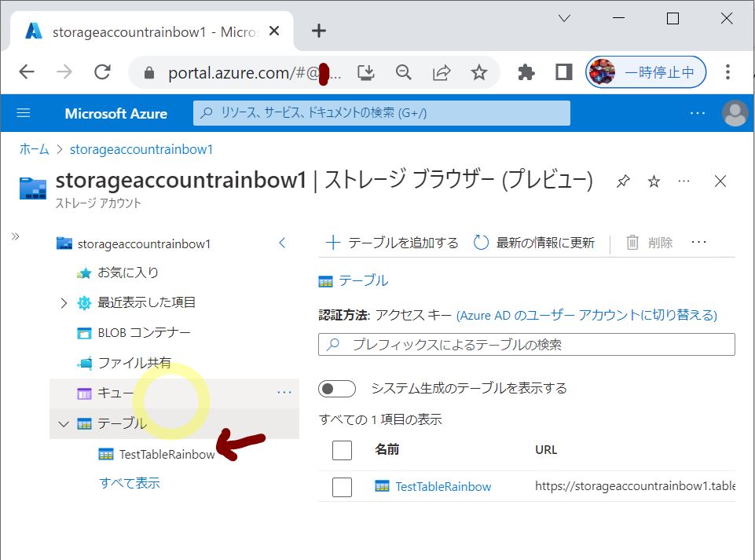The height and width of the screenshot is (560, 755).
Task: Open the Azure header more options ellipsis
Action: [697, 113]
